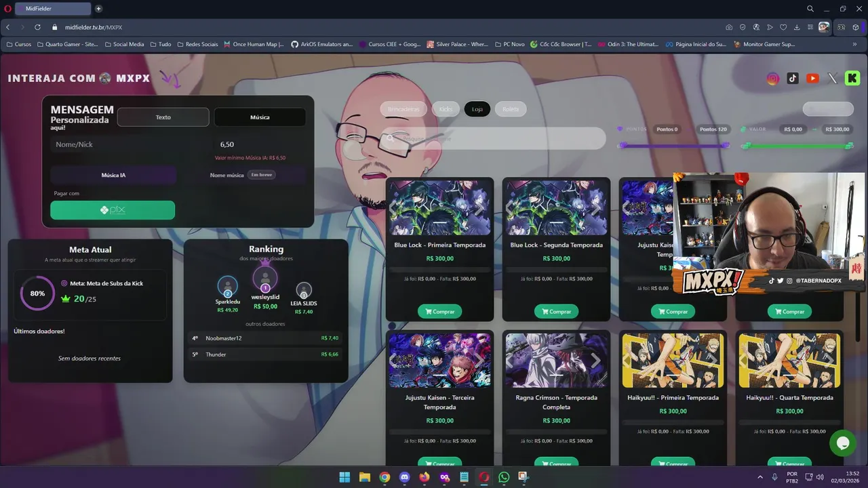The height and width of the screenshot is (488, 868).
Task: Open the browser downloads icon
Action: pyautogui.click(x=797, y=27)
